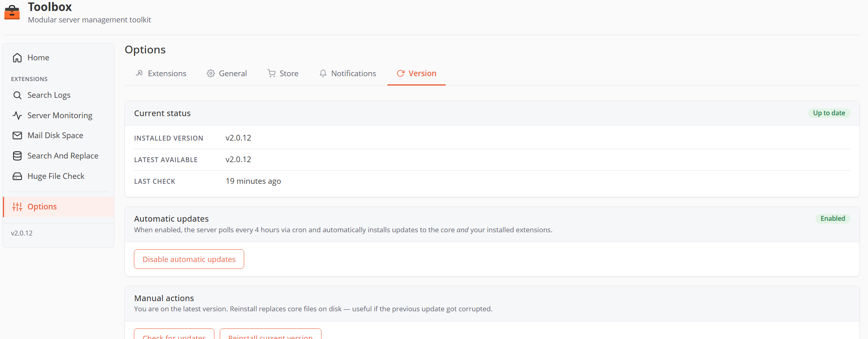Open Home in the sidebar
Viewport: 868px width, 339px height.
click(x=59, y=58)
